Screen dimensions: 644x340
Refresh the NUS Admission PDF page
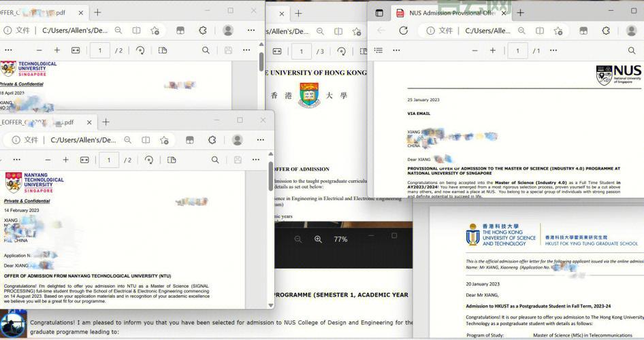(403, 31)
